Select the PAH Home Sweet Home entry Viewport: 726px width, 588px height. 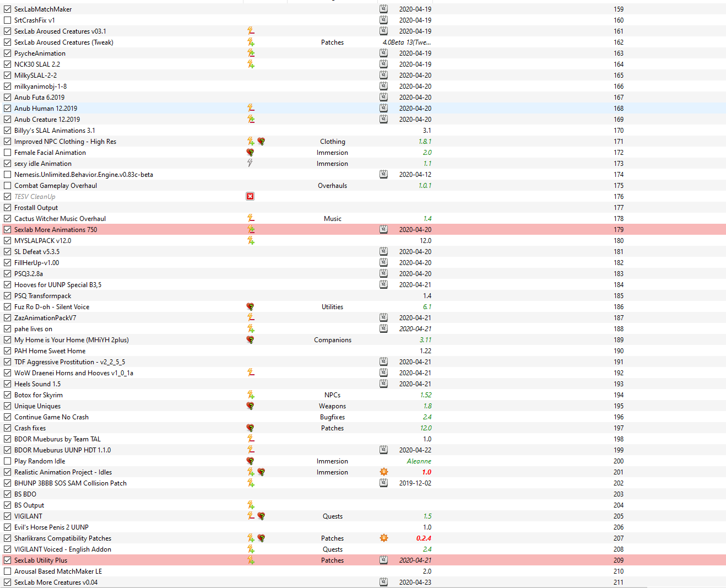click(x=50, y=351)
